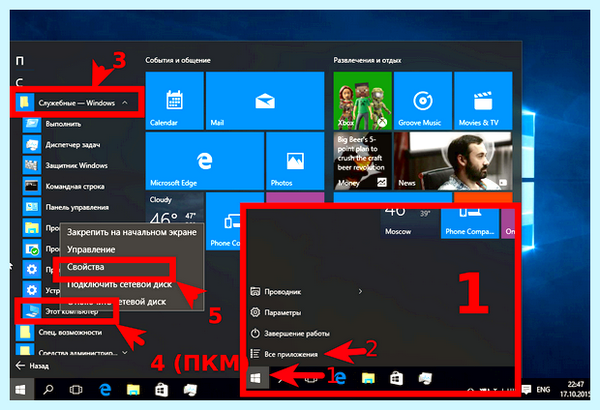Click Назад to return to Start menu
Viewport: 600px width, 410px height.
[x=33, y=366]
